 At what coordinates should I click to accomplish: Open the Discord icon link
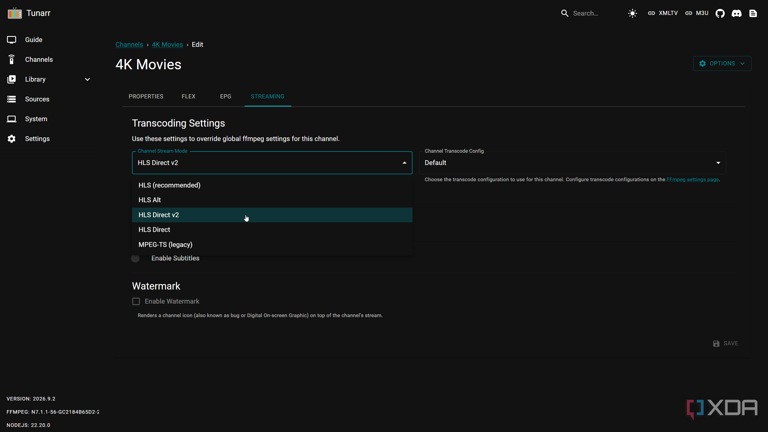[x=737, y=13]
